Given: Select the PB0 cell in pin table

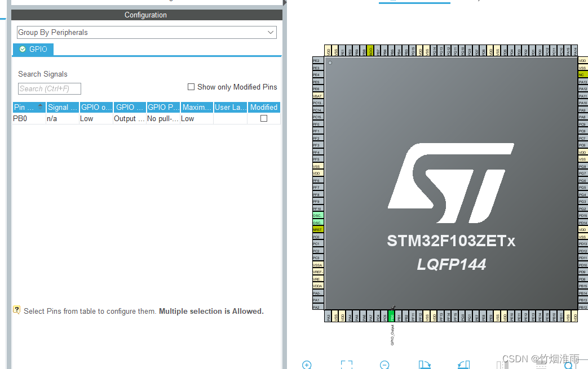Looking at the screenshot, I should [29, 119].
